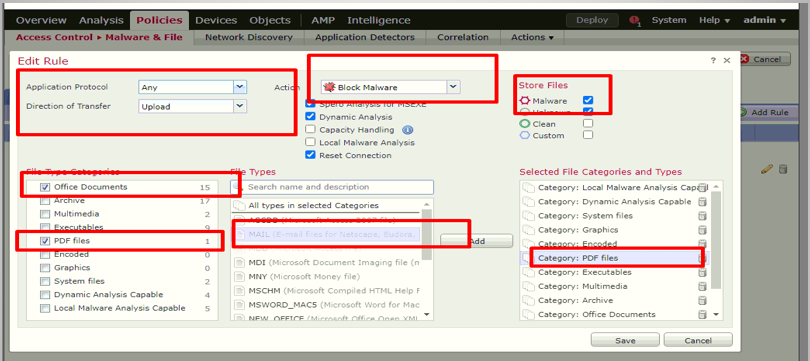Go to the Overview tab
This screenshot has height=361, width=810.
41,20
